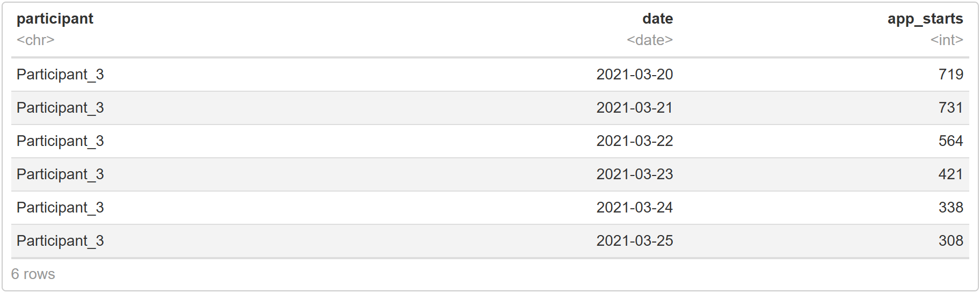980x293 pixels.
Task: Click date cell 2021-03-25
Action: (635, 241)
